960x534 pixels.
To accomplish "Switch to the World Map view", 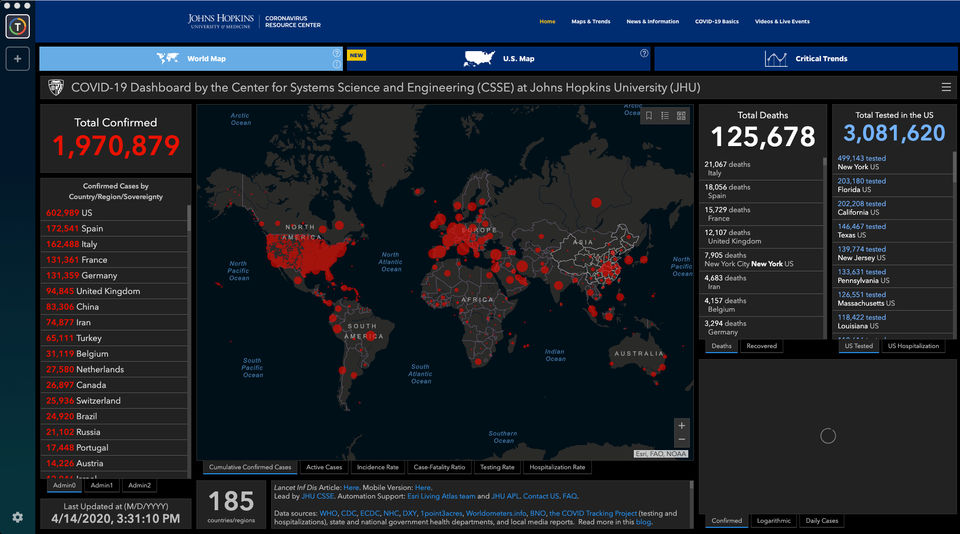I will [x=191, y=59].
